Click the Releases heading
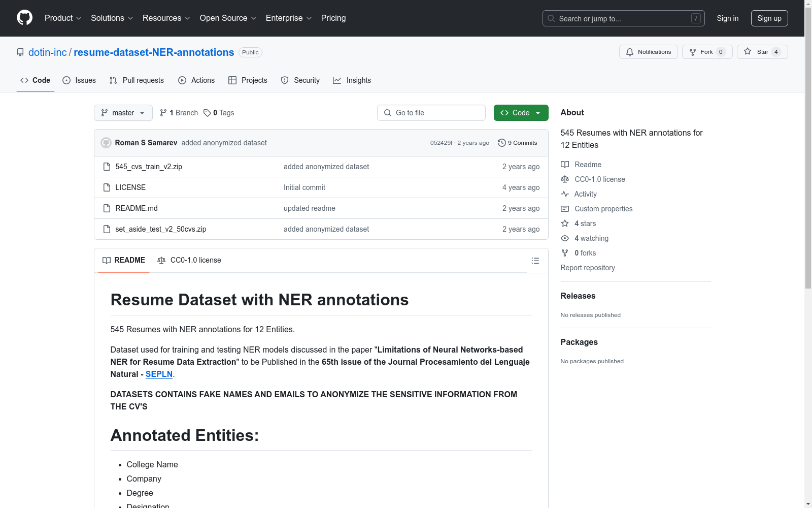Viewport: 812px width, 508px height. [x=578, y=296]
